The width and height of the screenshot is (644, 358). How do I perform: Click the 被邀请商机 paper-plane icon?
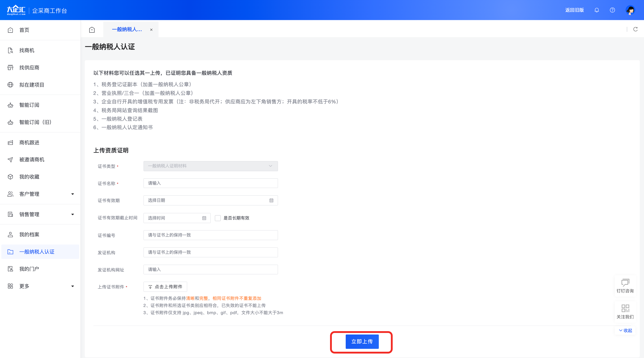10,160
